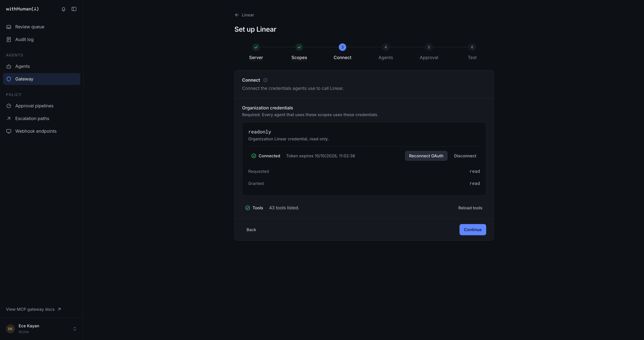The height and width of the screenshot is (340, 644).
Task: Click the Gateway shield icon
Action: tap(9, 79)
